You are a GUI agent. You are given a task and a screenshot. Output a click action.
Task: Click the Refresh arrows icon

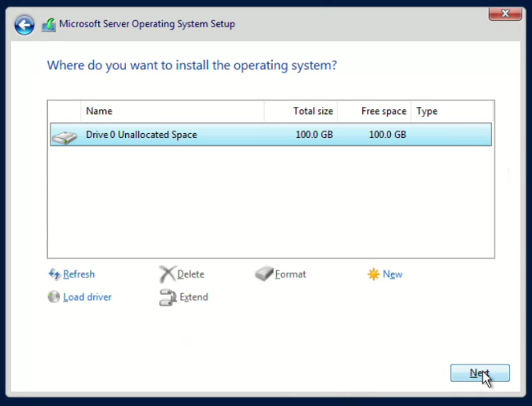point(54,274)
